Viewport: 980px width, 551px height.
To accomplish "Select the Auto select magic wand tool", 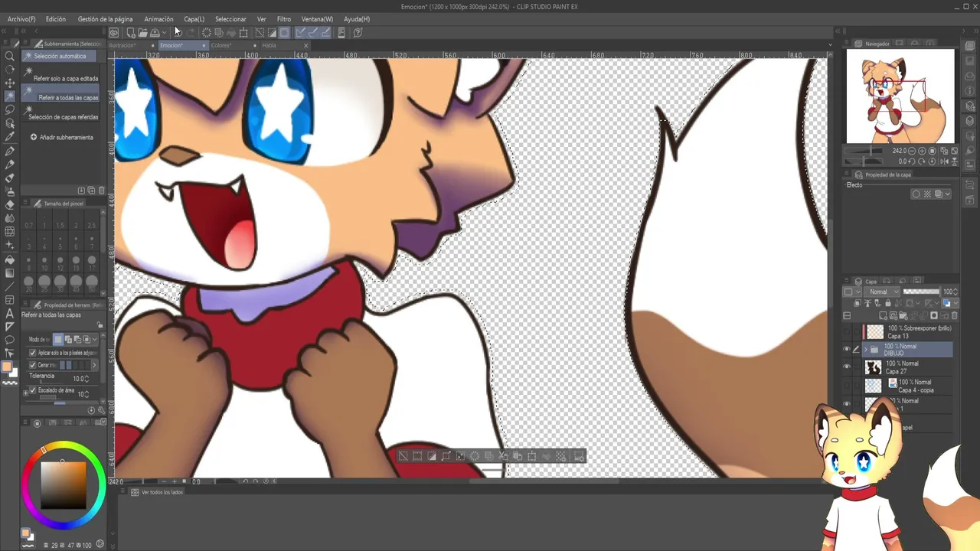I will (x=10, y=96).
